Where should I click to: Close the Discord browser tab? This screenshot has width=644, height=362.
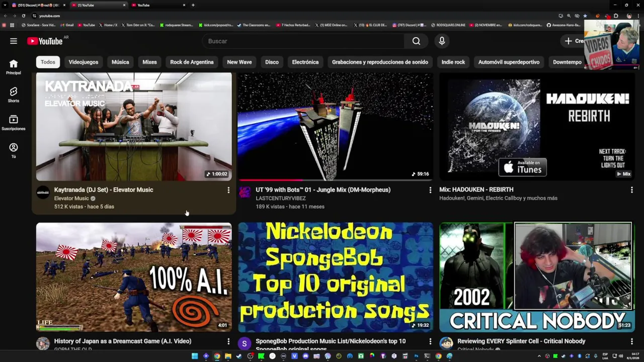65,5
